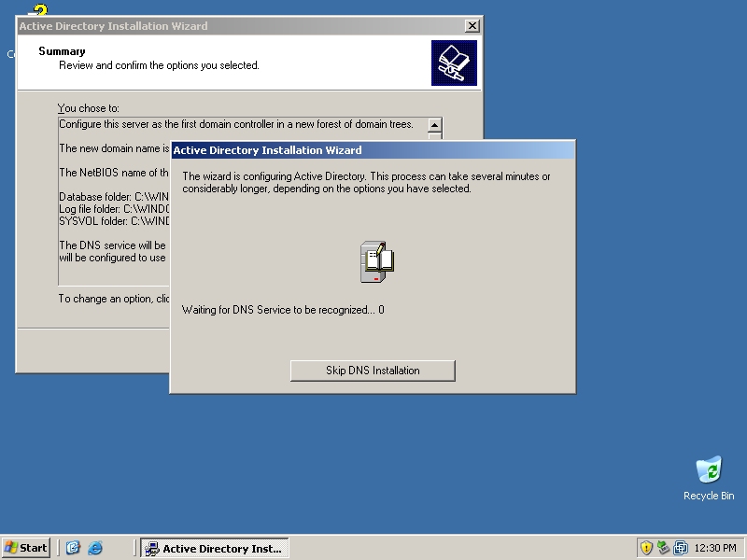Click the 'The DNS service will be' summary line

[112, 245]
